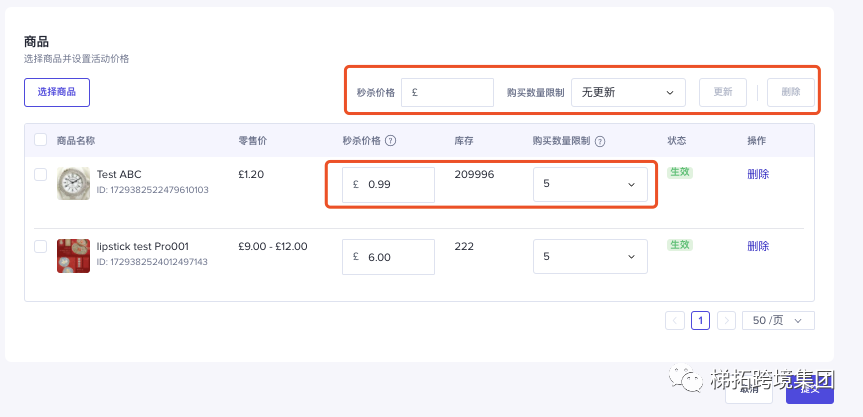Check the Test ABC row checkbox
Viewport: 863px width, 417px height.
pos(40,174)
